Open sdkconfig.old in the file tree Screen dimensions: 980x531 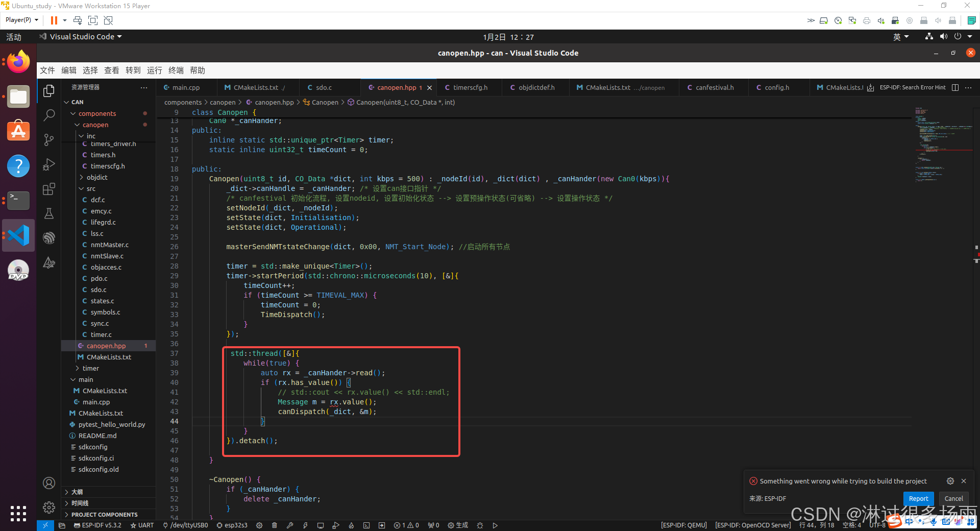[108, 469]
